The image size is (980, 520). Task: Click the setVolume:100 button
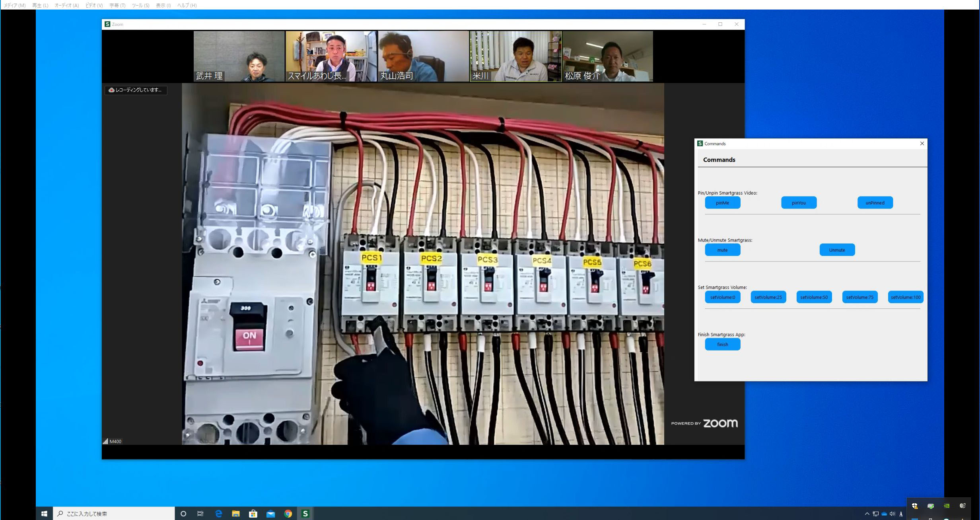906,297
